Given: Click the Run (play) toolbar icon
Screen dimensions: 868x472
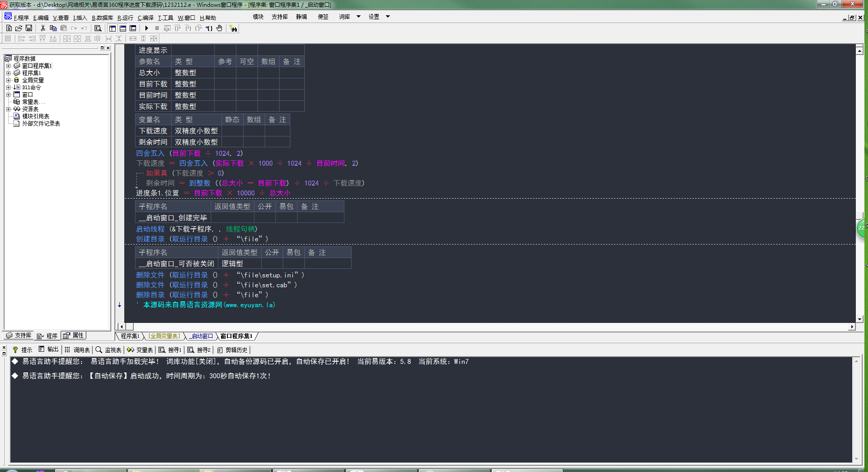Looking at the screenshot, I should pyautogui.click(x=147, y=28).
